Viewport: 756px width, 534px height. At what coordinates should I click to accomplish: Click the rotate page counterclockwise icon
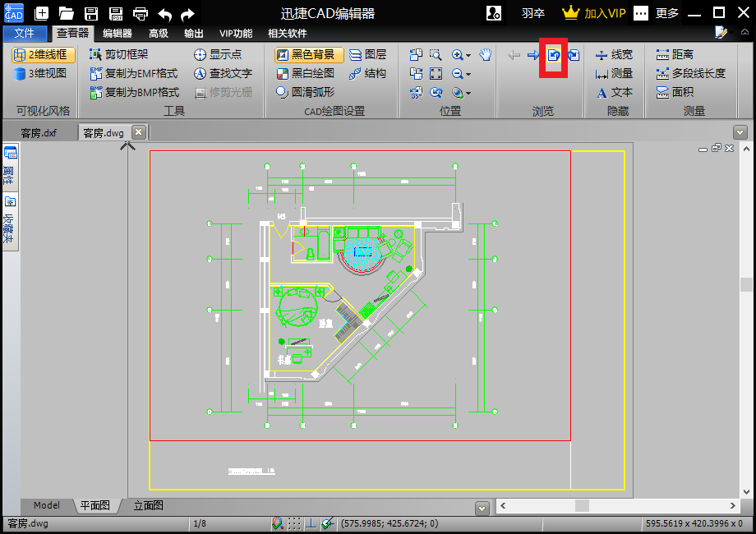click(x=416, y=55)
